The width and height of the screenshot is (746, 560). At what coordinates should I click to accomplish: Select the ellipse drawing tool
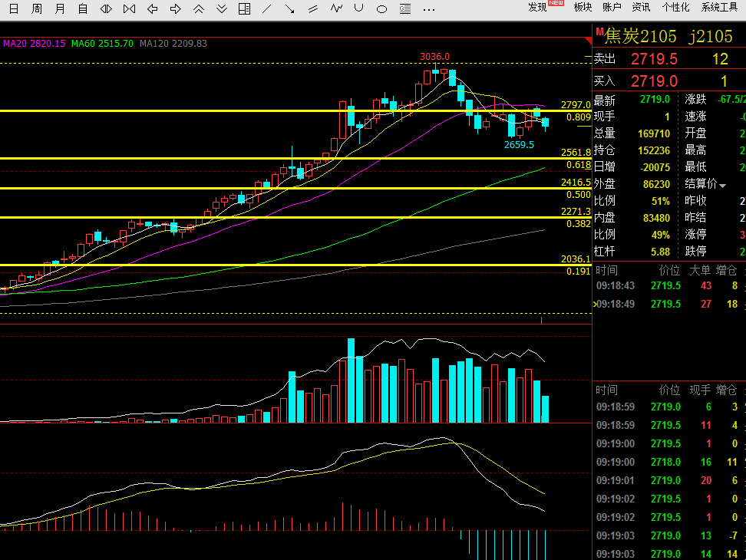pyautogui.click(x=381, y=9)
